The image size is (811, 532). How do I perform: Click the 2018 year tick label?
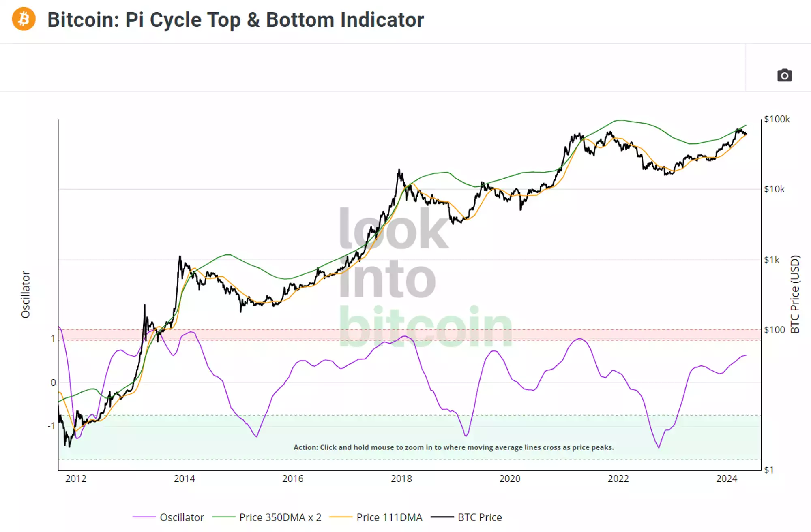401,479
